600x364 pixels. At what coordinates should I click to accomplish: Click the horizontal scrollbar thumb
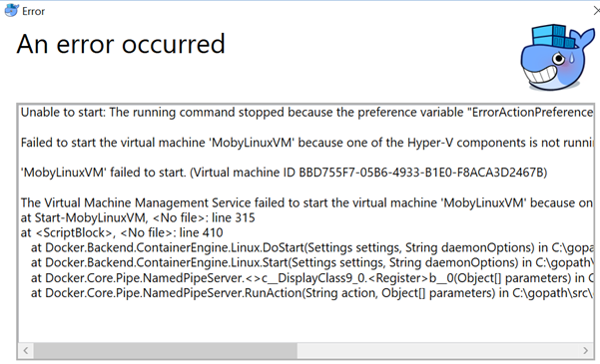pos(166,351)
